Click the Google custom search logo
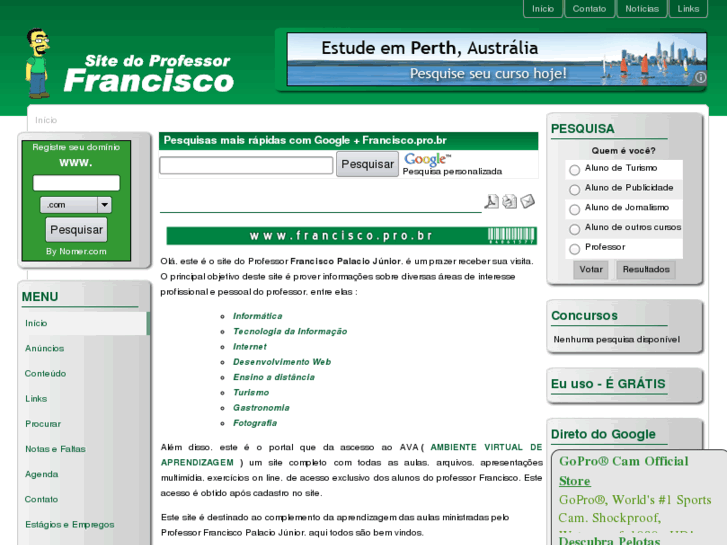This screenshot has height=545, width=727. 427,159
